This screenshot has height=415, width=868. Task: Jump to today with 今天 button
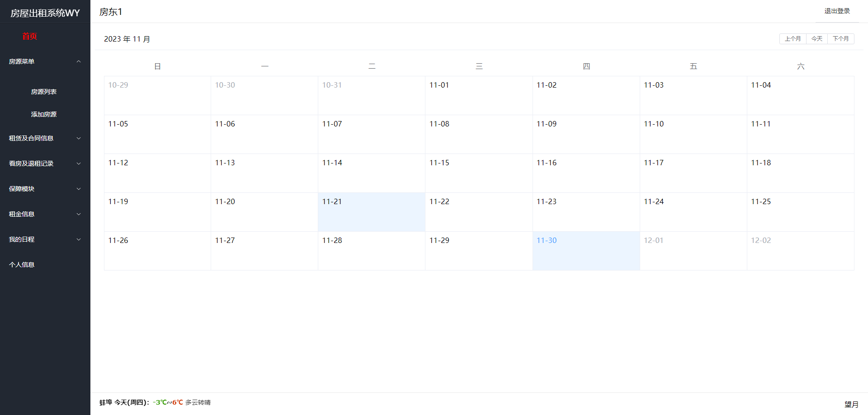(816, 39)
